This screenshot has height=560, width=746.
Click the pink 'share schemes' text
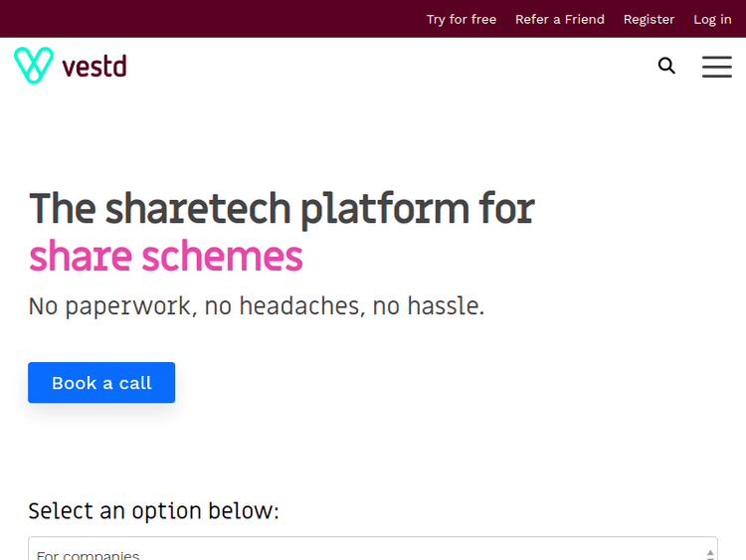tap(166, 257)
